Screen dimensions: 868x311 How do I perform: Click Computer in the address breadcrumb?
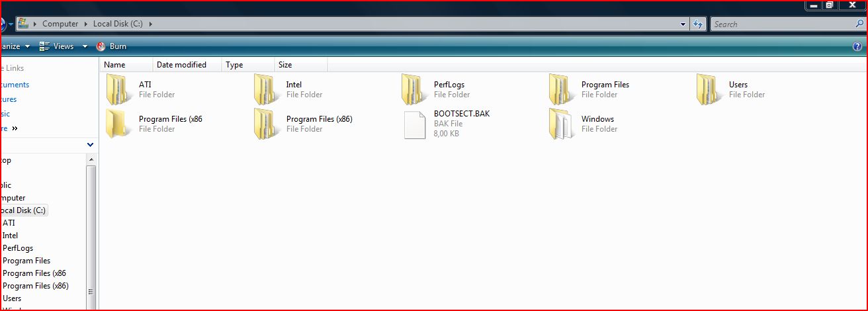[x=60, y=24]
